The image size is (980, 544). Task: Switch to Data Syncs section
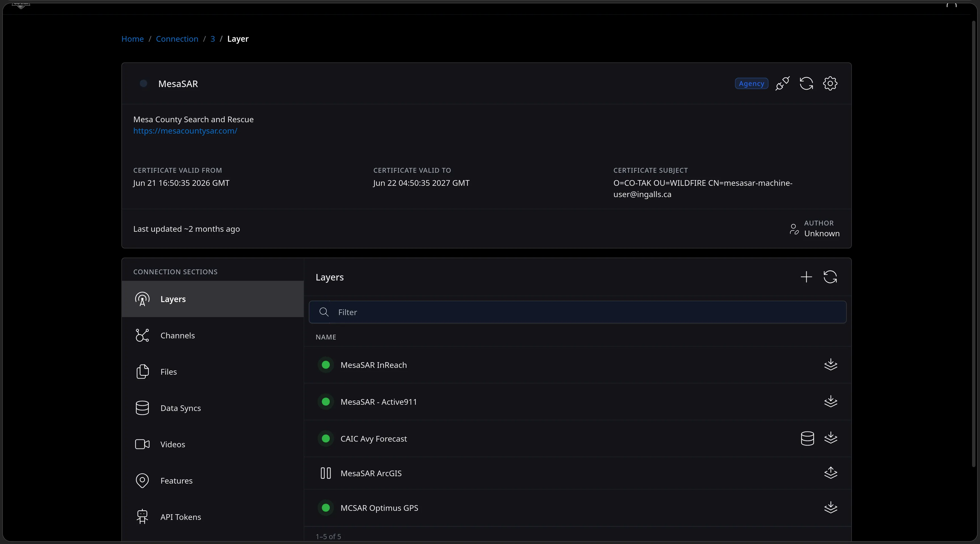[x=213, y=408]
